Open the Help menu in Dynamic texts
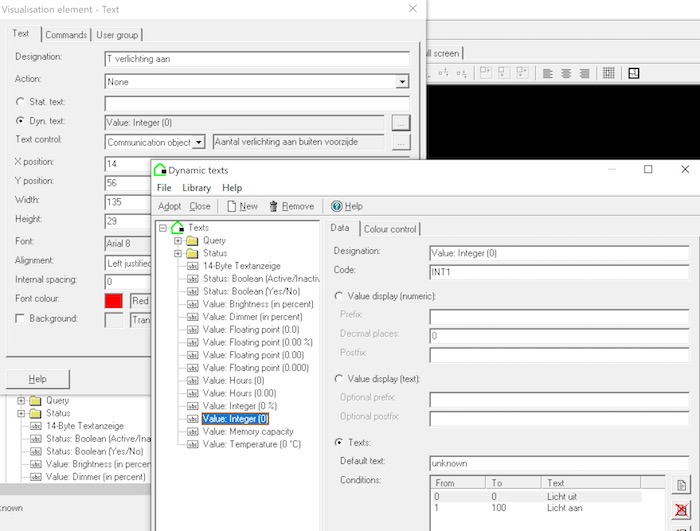The image size is (700, 531). 232,188
